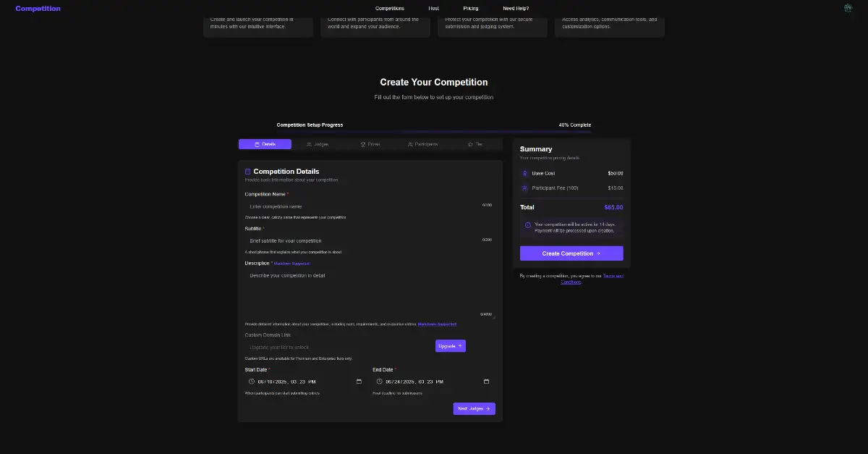Open the Need Help? menu item
The height and width of the screenshot is (454, 868).
(516, 8)
